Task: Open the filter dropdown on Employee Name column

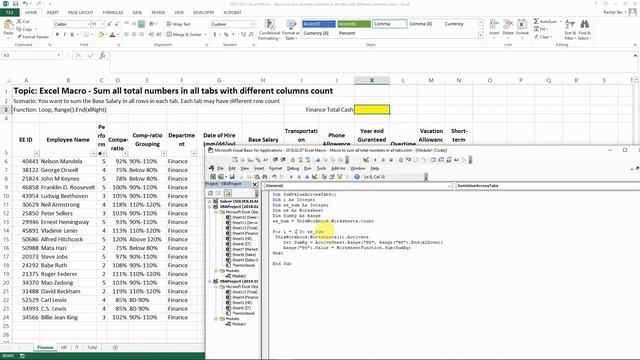Action: (x=93, y=153)
